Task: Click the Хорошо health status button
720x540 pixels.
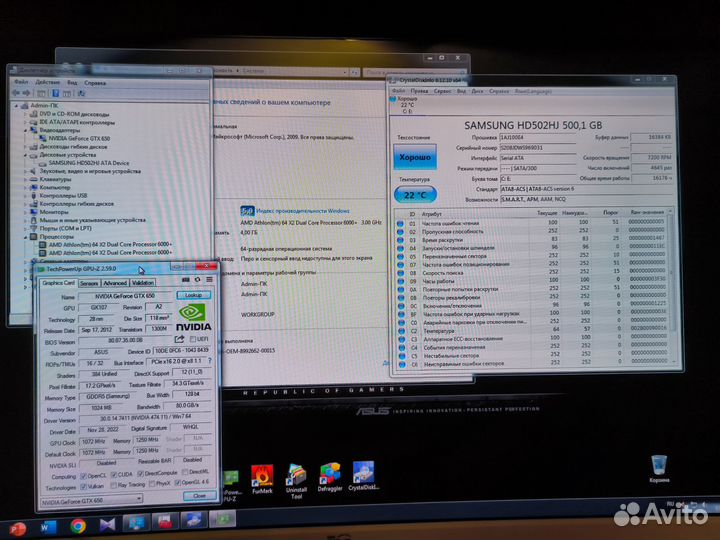Action: coord(415,157)
